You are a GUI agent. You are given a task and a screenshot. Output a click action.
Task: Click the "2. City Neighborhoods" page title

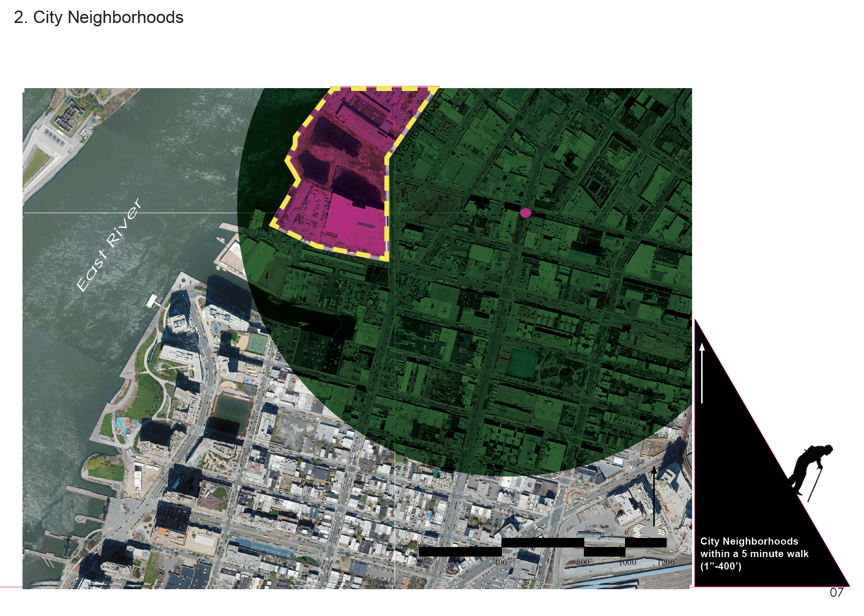pyautogui.click(x=99, y=17)
